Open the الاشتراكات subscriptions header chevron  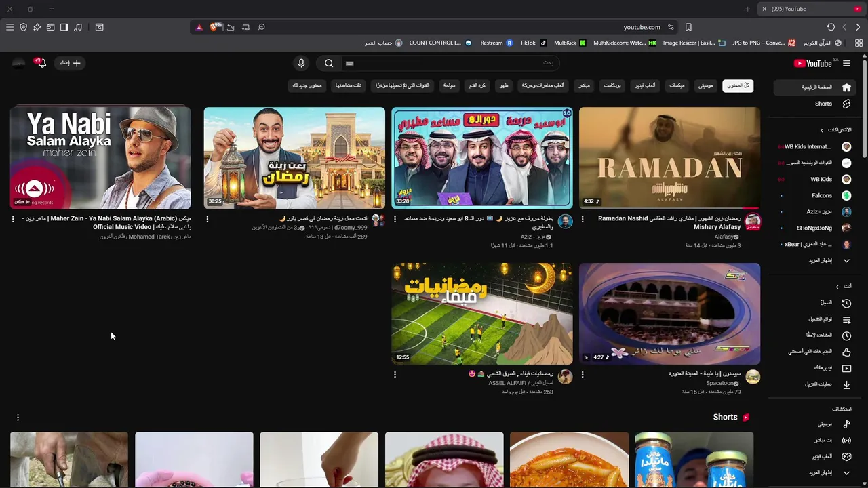pyautogui.click(x=822, y=130)
